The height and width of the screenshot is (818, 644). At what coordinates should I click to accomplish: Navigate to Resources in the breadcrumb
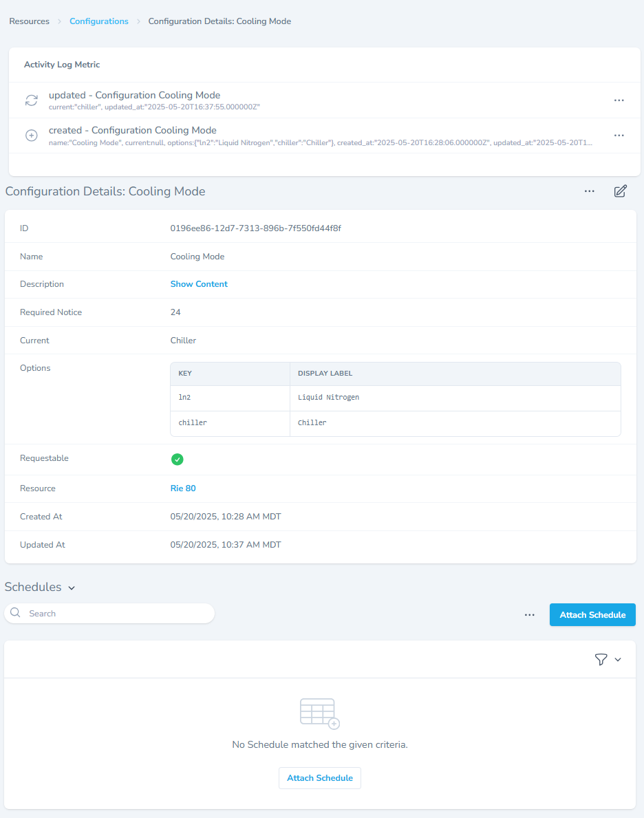pyautogui.click(x=29, y=21)
